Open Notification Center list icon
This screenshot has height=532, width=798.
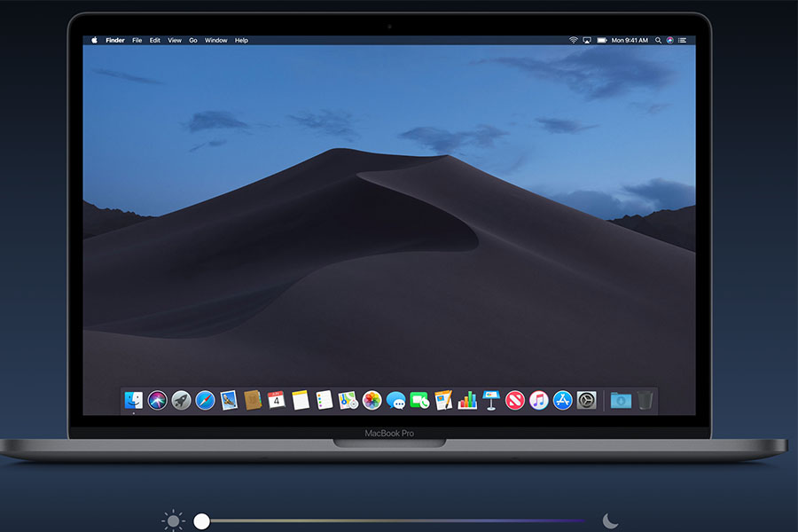coord(683,40)
